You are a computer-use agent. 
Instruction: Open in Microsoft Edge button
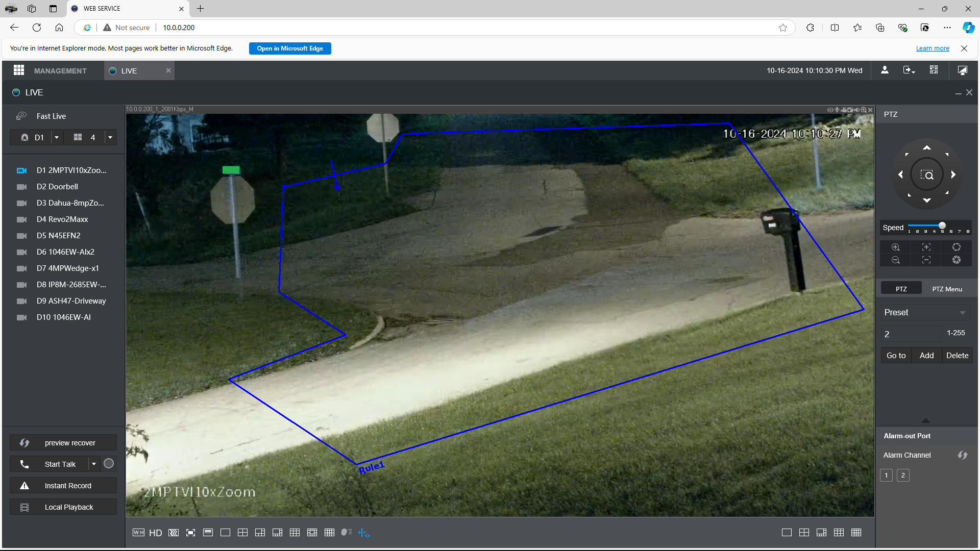[x=290, y=48]
